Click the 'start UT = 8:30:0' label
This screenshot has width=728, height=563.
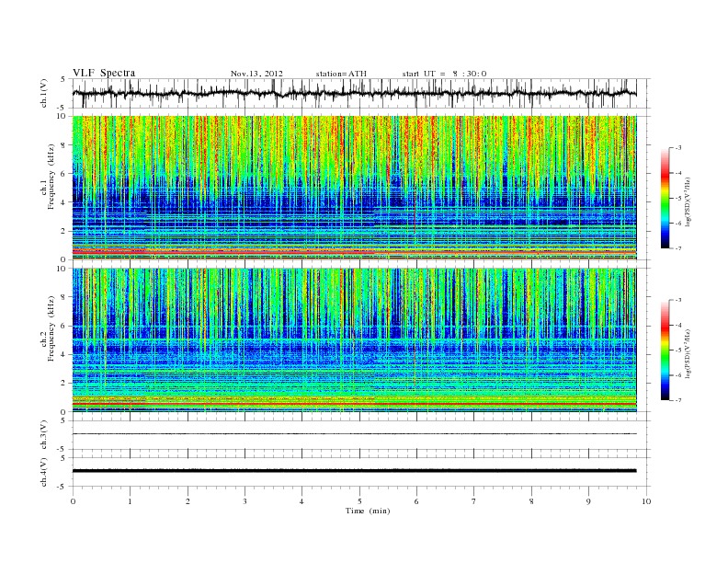click(444, 74)
